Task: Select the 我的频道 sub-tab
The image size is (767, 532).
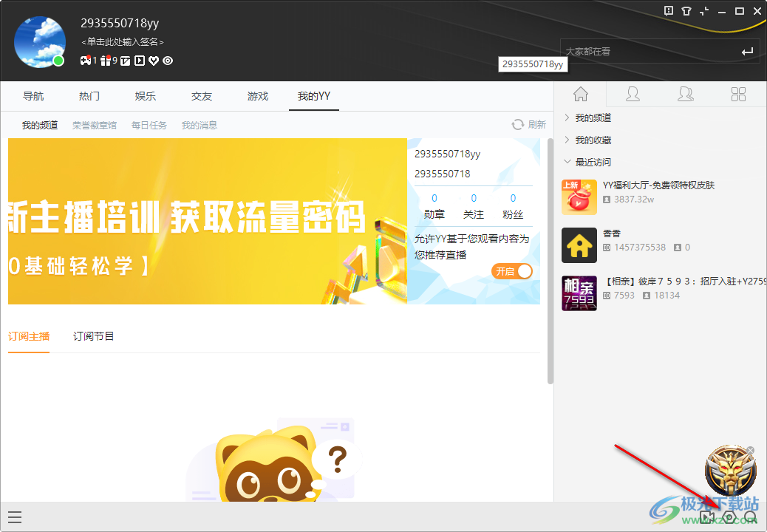Action: point(40,125)
